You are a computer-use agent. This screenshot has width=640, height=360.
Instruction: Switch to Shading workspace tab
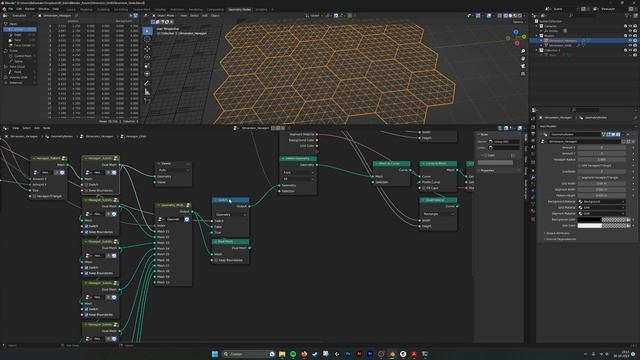pos(160,9)
